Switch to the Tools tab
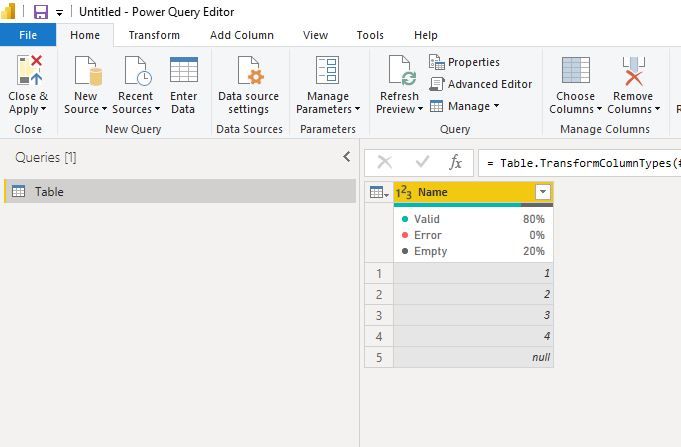The image size is (681, 447). coord(370,35)
